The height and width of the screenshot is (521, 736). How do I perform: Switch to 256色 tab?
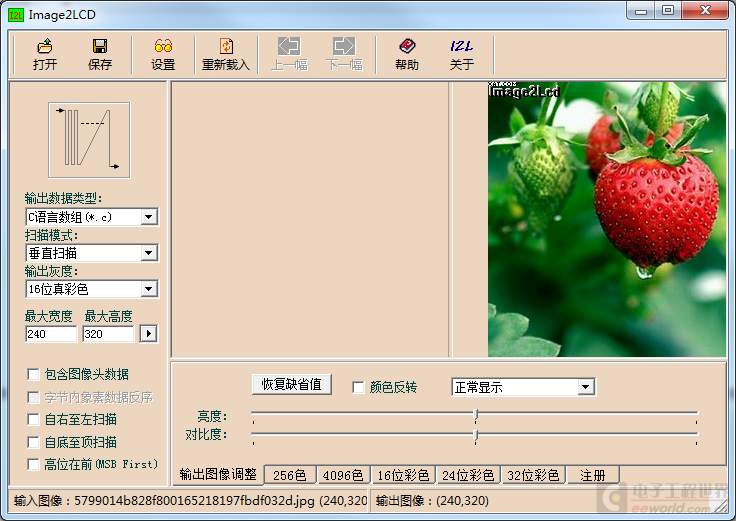pyautogui.click(x=290, y=475)
